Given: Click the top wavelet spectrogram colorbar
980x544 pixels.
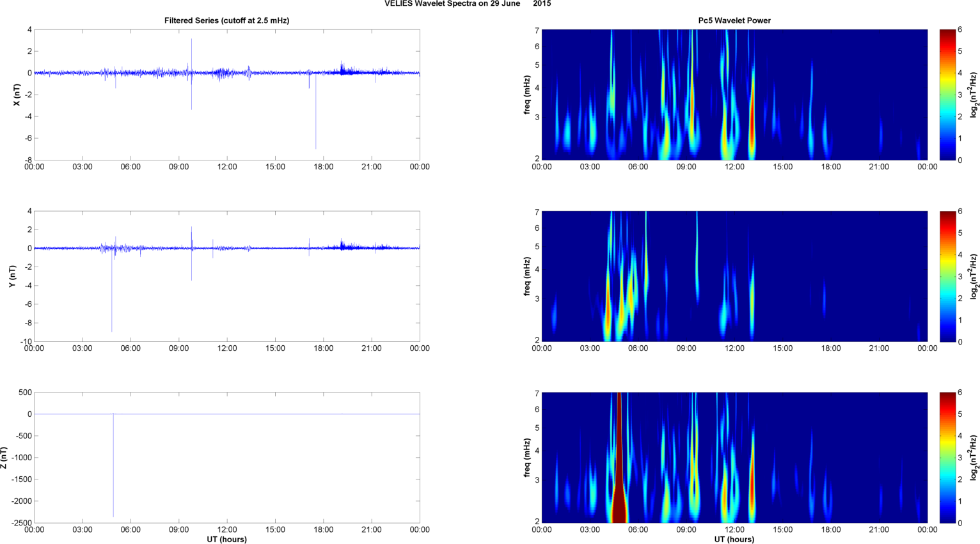Looking at the screenshot, I should (947, 95).
